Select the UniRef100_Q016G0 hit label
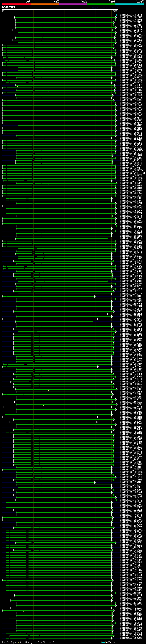 (131, 17)
